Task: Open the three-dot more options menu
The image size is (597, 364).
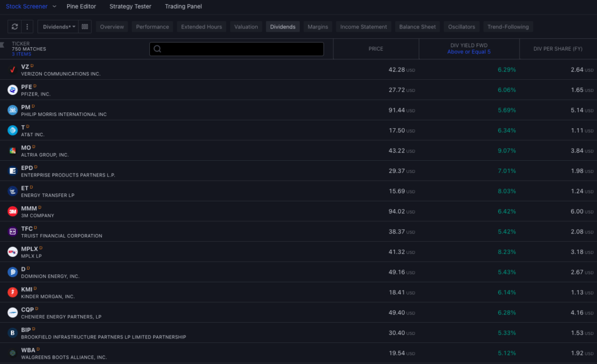Action: point(27,27)
